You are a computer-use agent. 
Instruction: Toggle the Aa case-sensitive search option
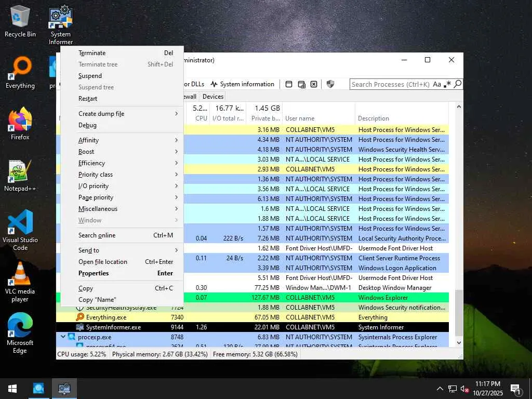(436, 84)
